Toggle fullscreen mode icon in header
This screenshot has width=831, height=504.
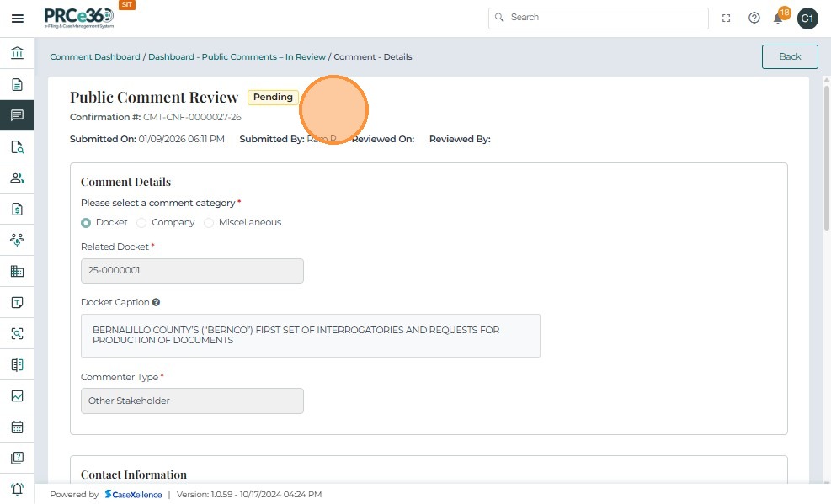(x=726, y=19)
